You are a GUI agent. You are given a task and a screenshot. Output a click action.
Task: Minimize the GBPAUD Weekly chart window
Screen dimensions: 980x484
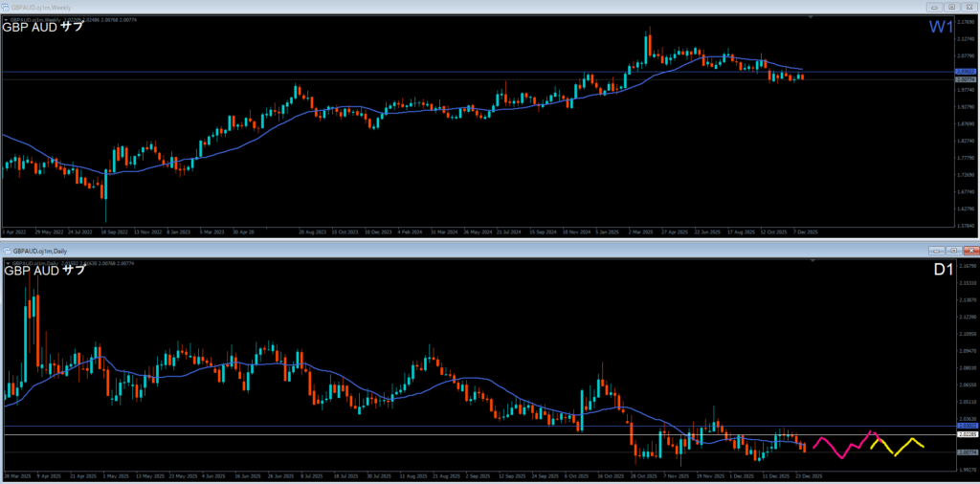[x=936, y=7]
